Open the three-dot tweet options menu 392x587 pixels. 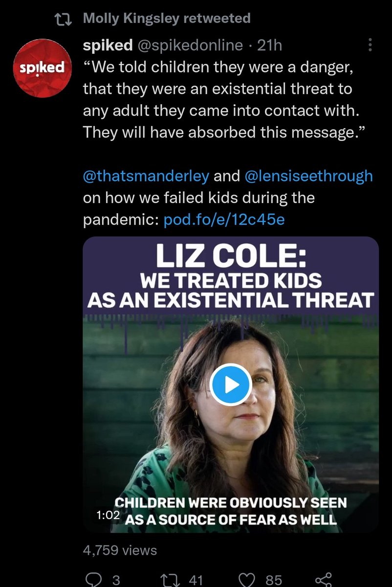pos(370,45)
